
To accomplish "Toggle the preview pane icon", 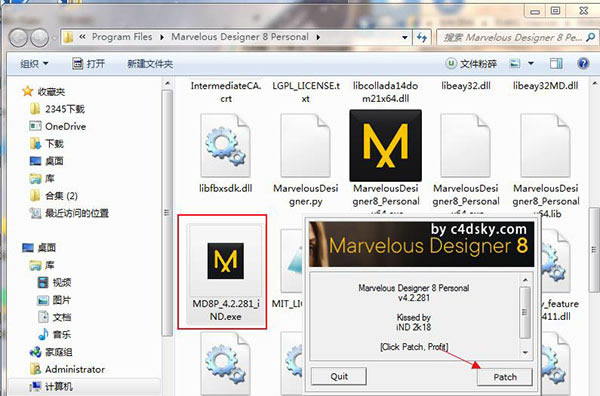I will [556, 63].
